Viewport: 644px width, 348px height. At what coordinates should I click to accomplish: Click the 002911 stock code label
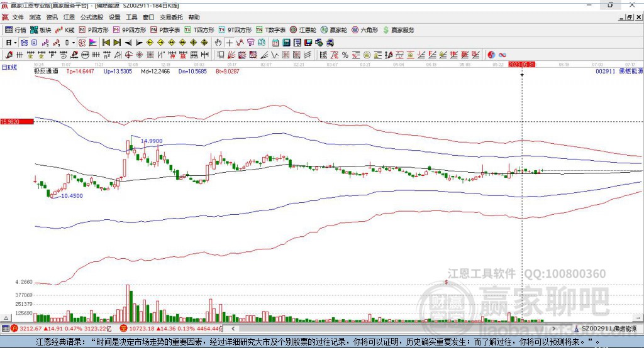[606, 71]
